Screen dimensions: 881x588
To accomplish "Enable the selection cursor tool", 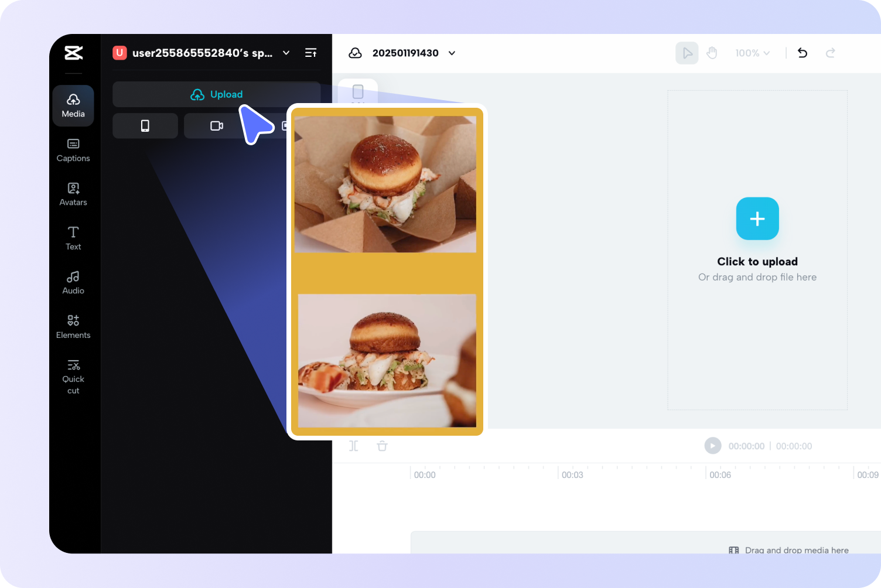I will 687,53.
